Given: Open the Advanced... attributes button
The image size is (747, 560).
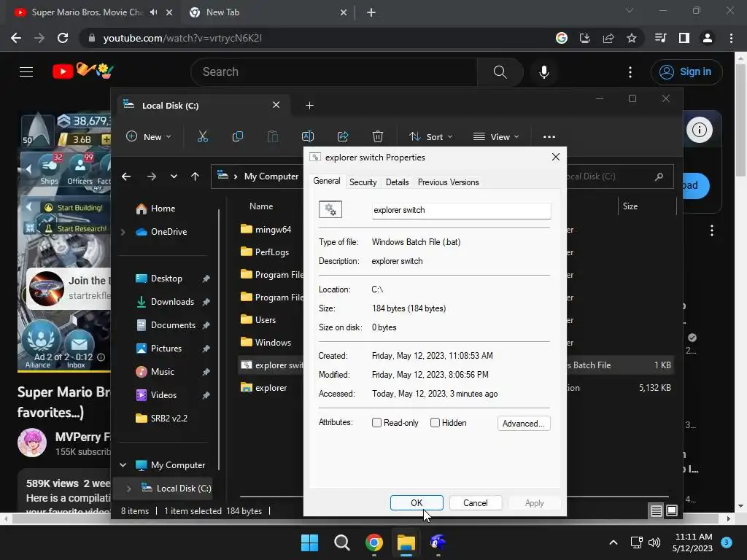Looking at the screenshot, I should click(524, 424).
